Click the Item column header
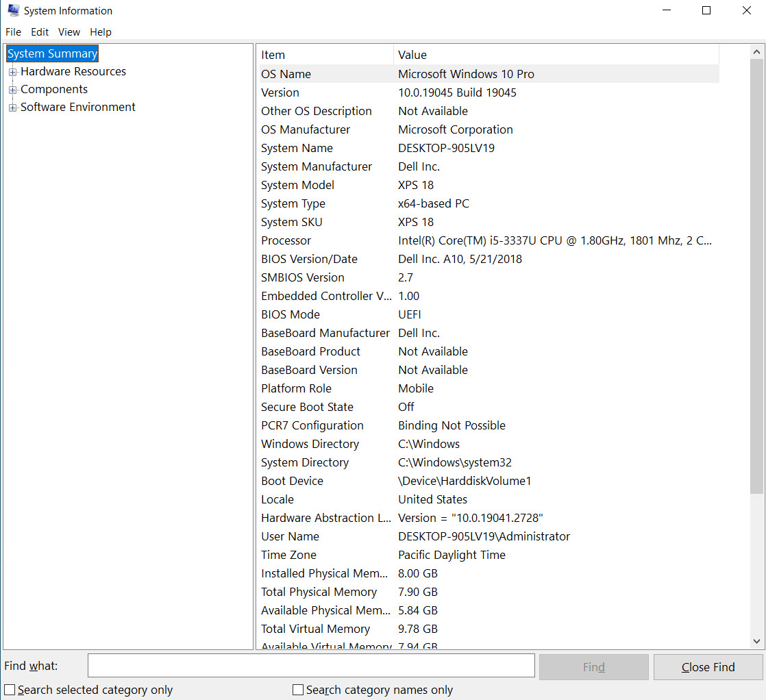Screen dimensions: 766x700 326,55
